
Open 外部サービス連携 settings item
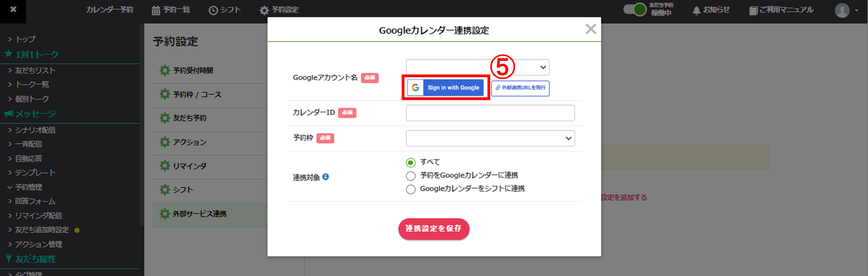(210, 214)
